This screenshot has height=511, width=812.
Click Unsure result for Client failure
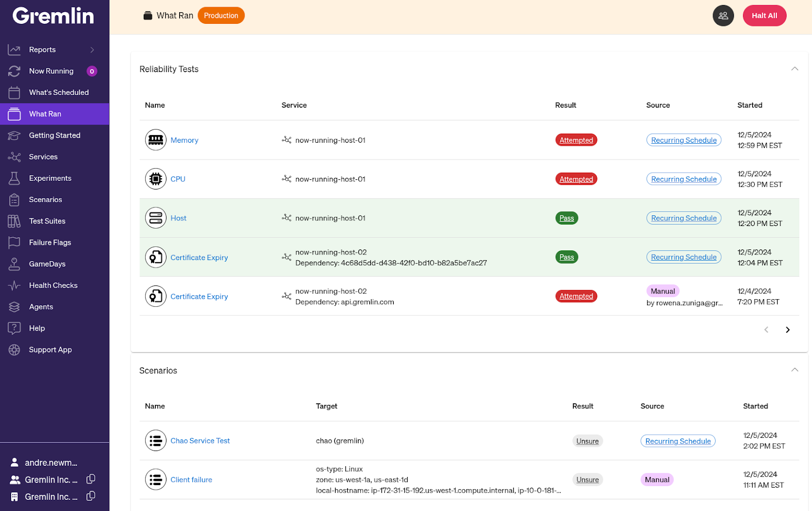587,480
